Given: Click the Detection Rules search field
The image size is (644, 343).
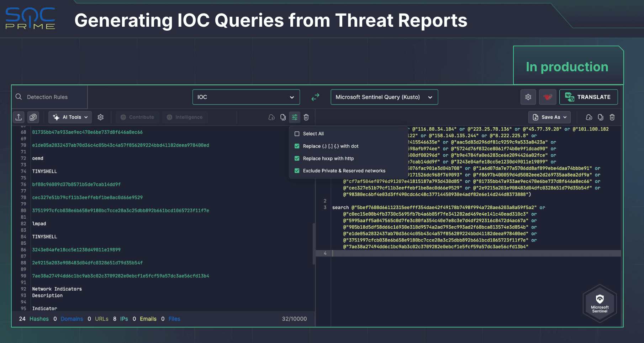Looking at the screenshot, I should tap(50, 97).
